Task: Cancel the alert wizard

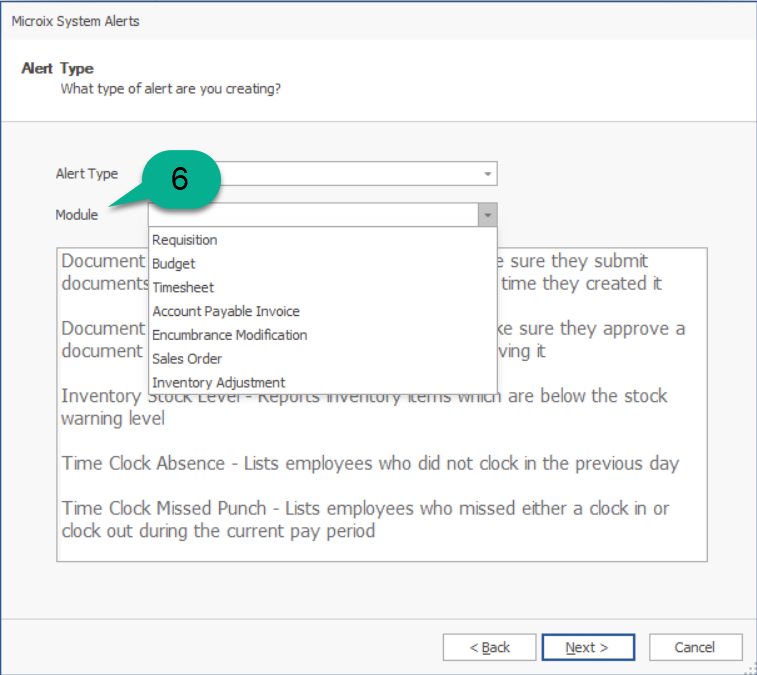Action: click(x=694, y=647)
